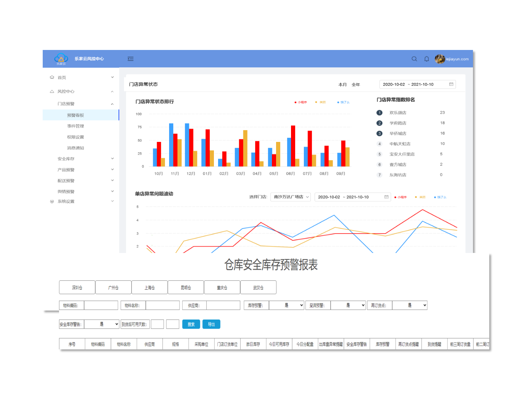Click the 系统设置 gear icon

(x=52, y=202)
